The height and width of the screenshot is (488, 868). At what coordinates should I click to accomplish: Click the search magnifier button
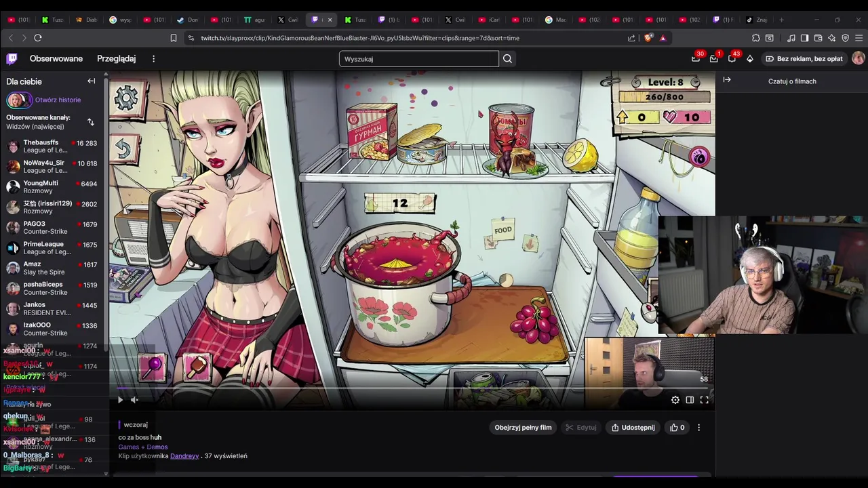[507, 59]
